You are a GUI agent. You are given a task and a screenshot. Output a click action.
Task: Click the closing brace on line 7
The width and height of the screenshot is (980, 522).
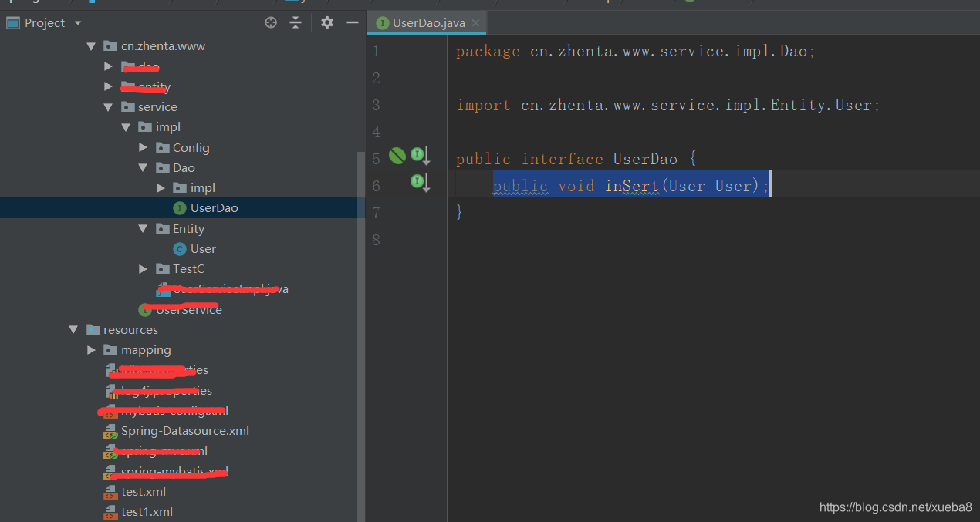point(460,212)
